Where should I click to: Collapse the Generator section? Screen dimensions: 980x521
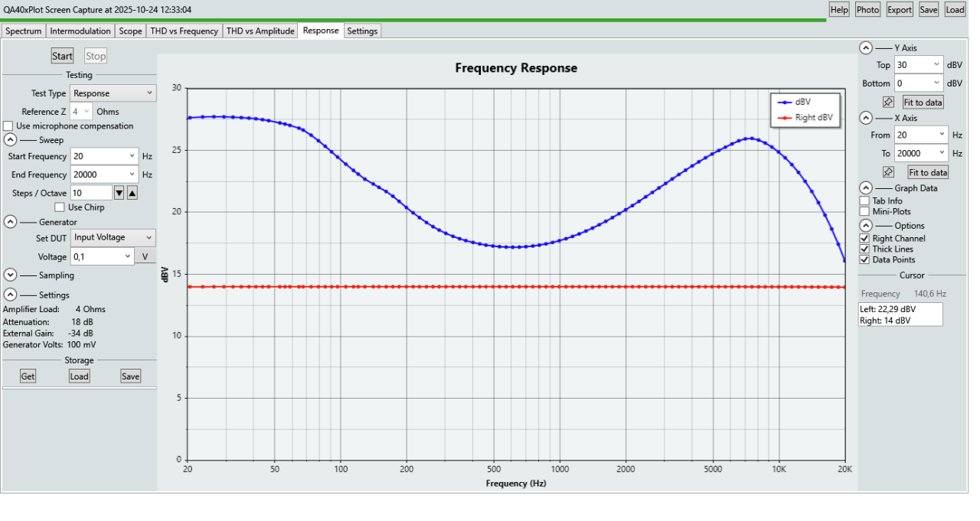point(11,222)
